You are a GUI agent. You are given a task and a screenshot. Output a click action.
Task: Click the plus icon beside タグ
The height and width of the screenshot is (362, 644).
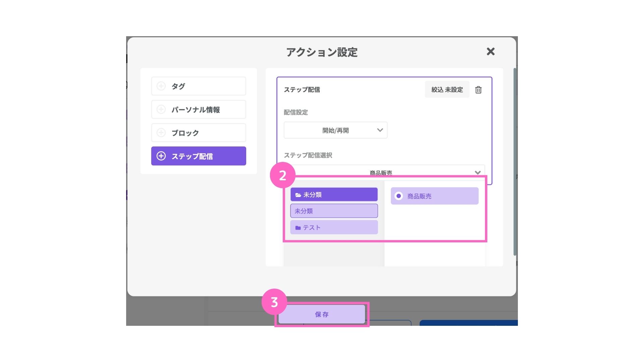pos(161,86)
